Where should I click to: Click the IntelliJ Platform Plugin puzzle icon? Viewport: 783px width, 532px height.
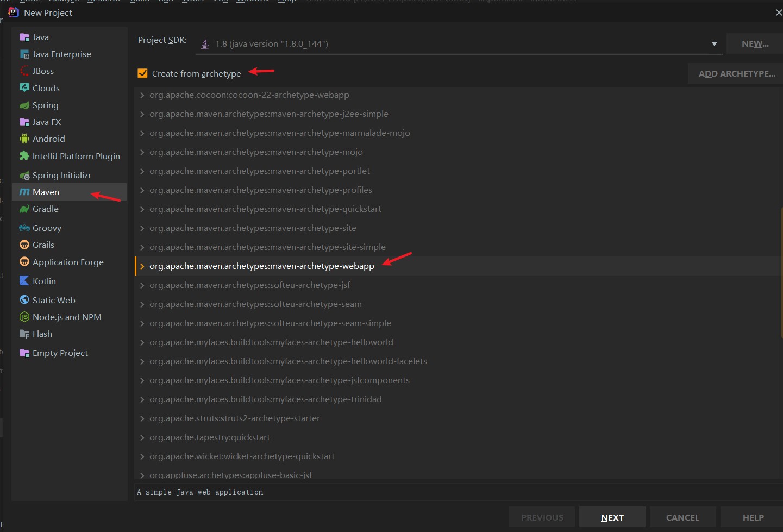(x=24, y=156)
